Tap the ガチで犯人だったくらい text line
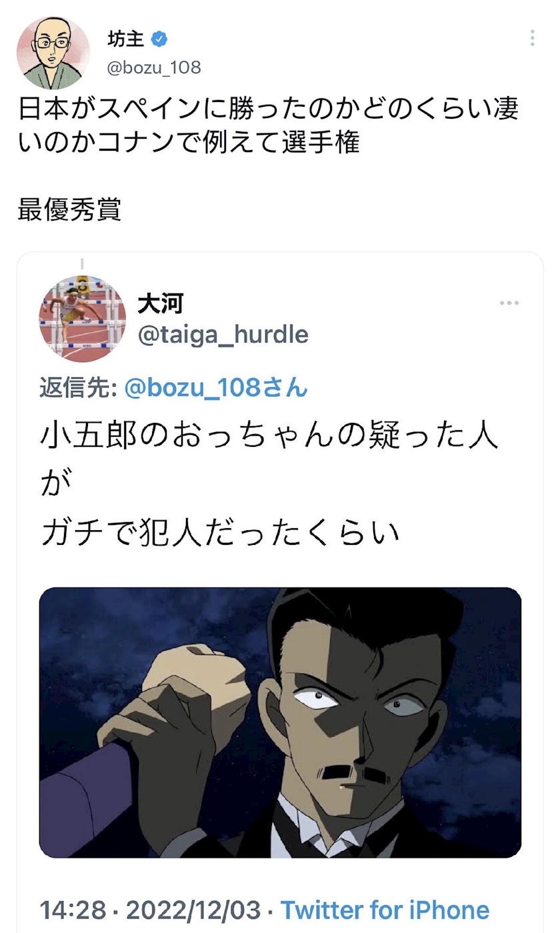The height and width of the screenshot is (933, 560). [220, 534]
